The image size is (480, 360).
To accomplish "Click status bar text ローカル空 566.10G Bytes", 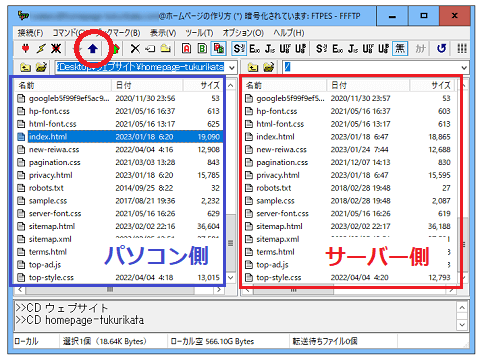I will (x=212, y=341).
